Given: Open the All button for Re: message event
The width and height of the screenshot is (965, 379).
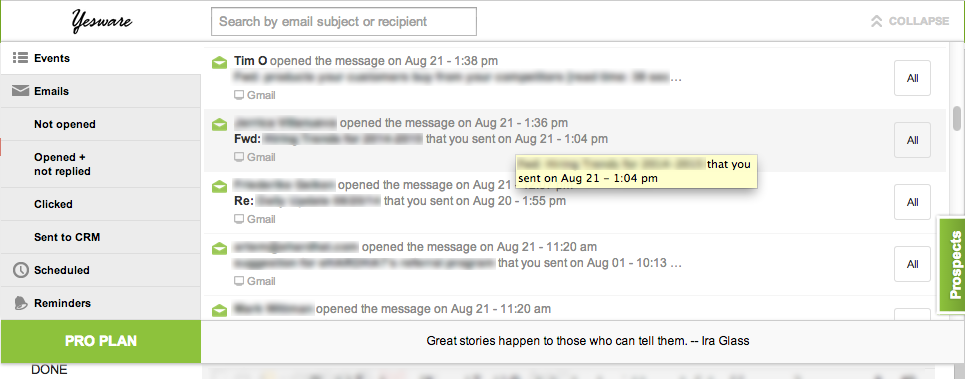Looking at the screenshot, I should (913, 202).
